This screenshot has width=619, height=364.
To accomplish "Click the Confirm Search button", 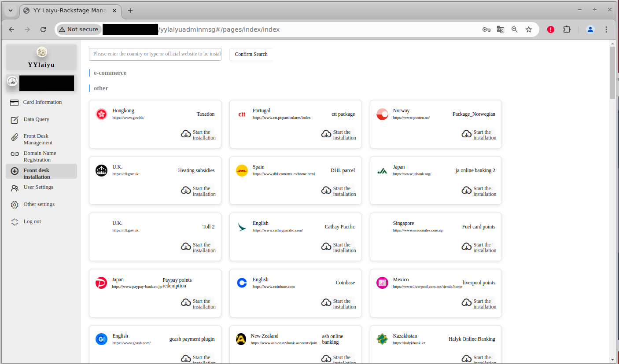I will click(251, 55).
